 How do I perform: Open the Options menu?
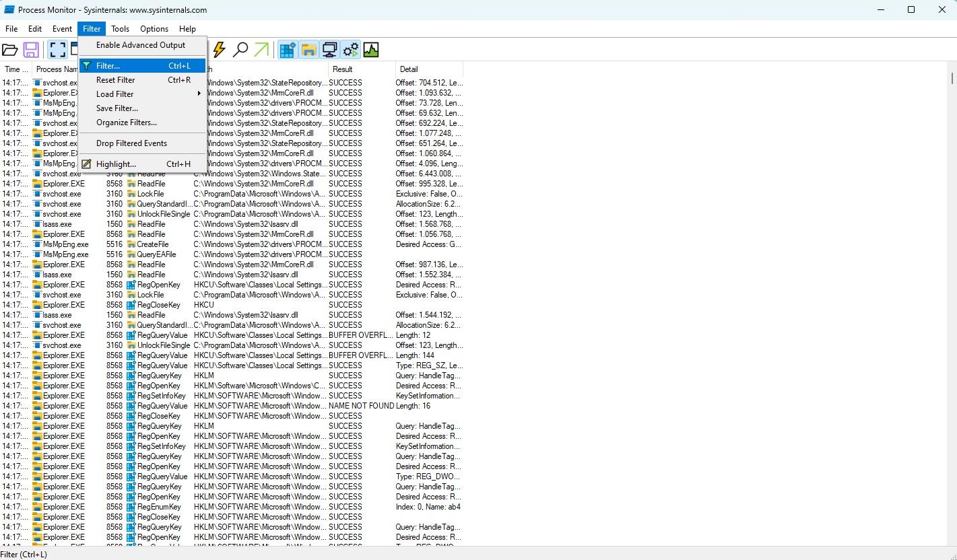(154, 29)
